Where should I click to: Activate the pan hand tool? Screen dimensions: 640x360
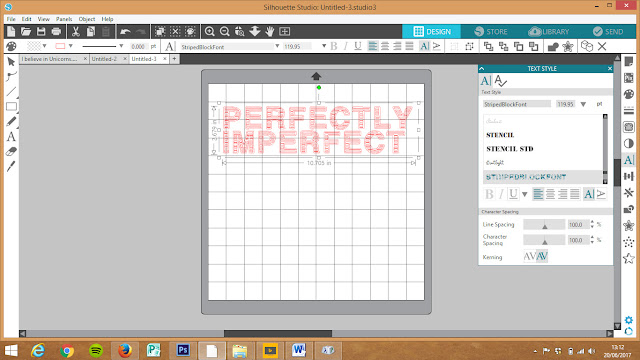(269, 31)
